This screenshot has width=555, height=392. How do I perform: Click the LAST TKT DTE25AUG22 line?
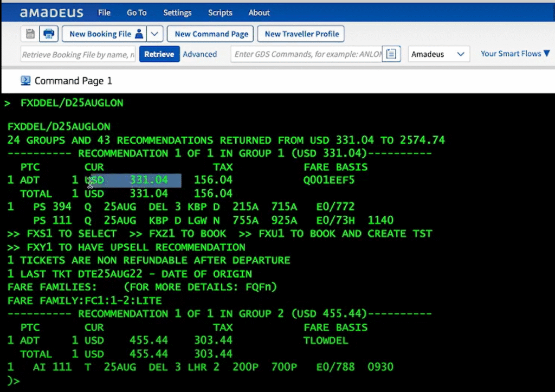tap(130, 274)
